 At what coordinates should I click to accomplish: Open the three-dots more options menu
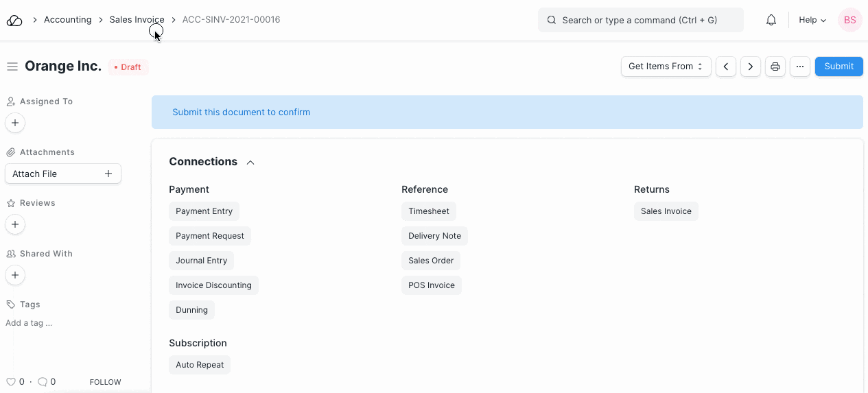[x=800, y=67]
